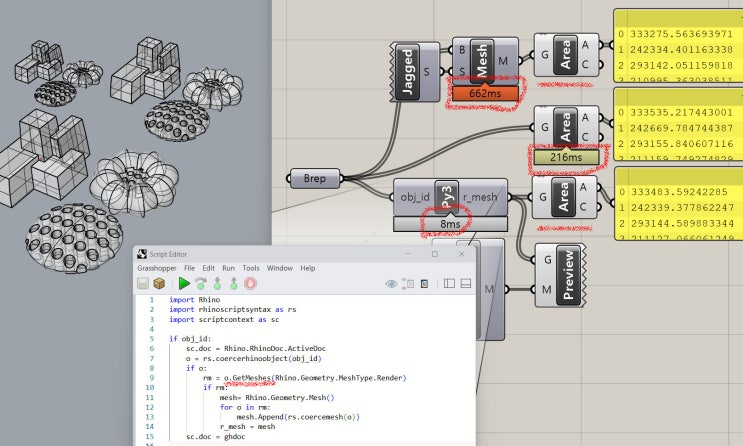Toggle the eye visibility icon in toolbar
743x446 pixels.
pos(391,283)
